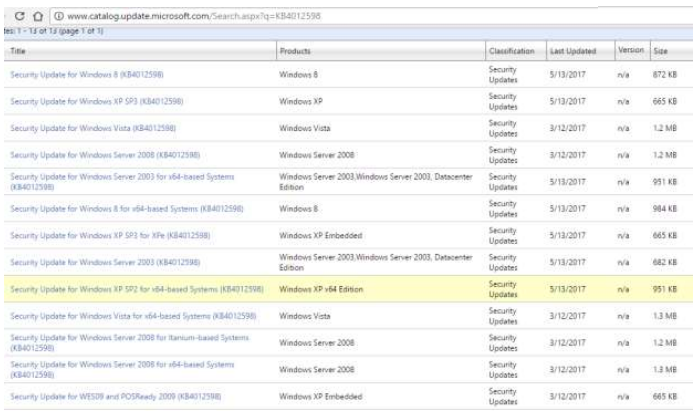Sort by Version column header
696x418 pixels.
[630, 49]
